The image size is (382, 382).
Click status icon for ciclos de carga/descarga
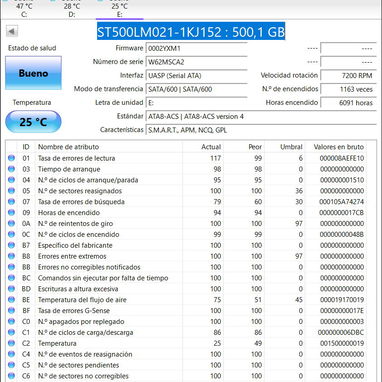click(x=12, y=332)
